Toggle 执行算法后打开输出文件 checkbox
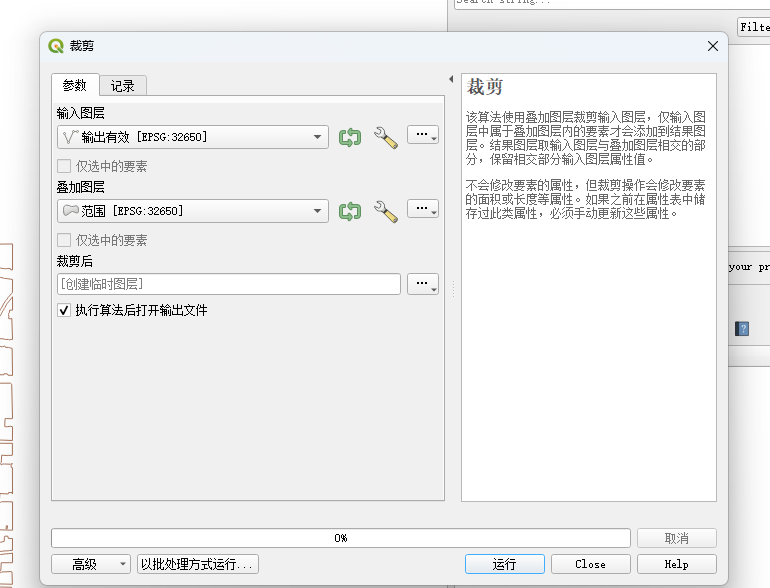770x588 pixels. (65, 311)
